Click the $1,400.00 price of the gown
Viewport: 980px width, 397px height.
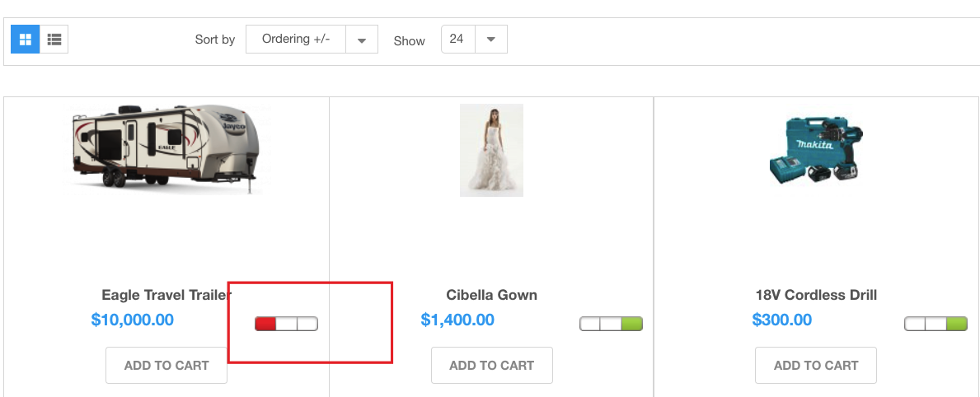[x=457, y=320]
